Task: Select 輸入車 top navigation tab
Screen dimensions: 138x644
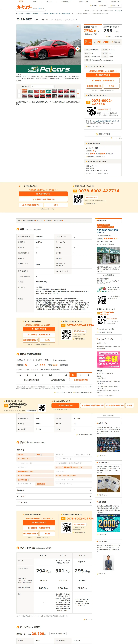Action: pos(35,2)
